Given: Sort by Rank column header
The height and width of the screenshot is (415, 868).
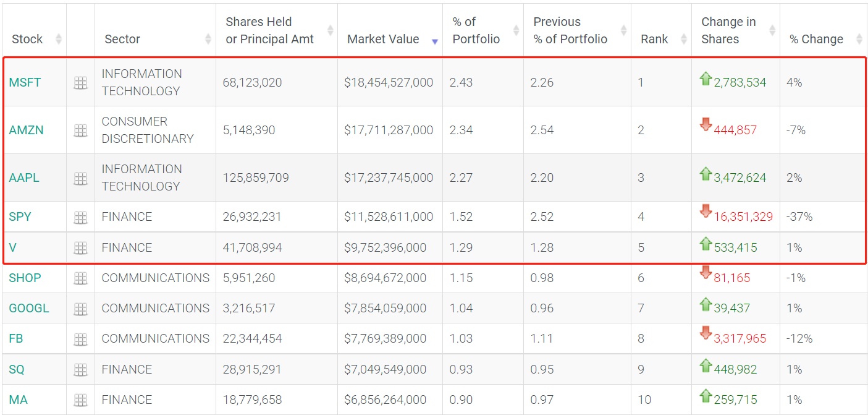Looking at the screenshot, I should pos(654,39).
